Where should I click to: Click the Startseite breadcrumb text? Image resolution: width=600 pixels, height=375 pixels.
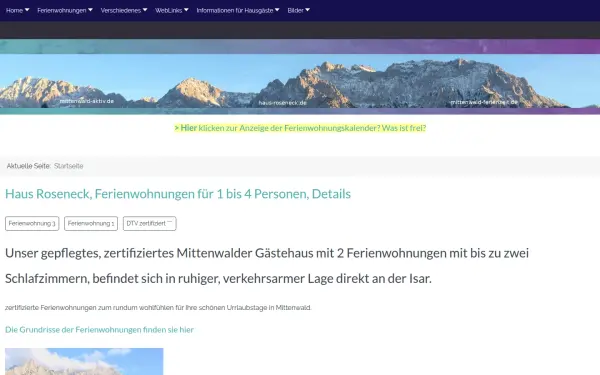[x=68, y=166]
